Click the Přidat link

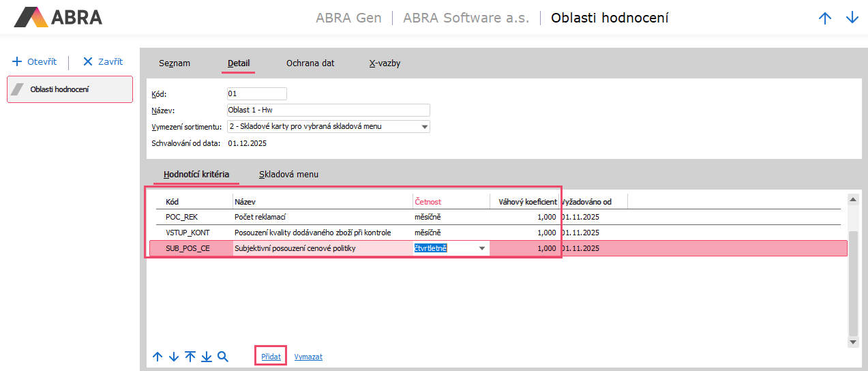pos(270,357)
